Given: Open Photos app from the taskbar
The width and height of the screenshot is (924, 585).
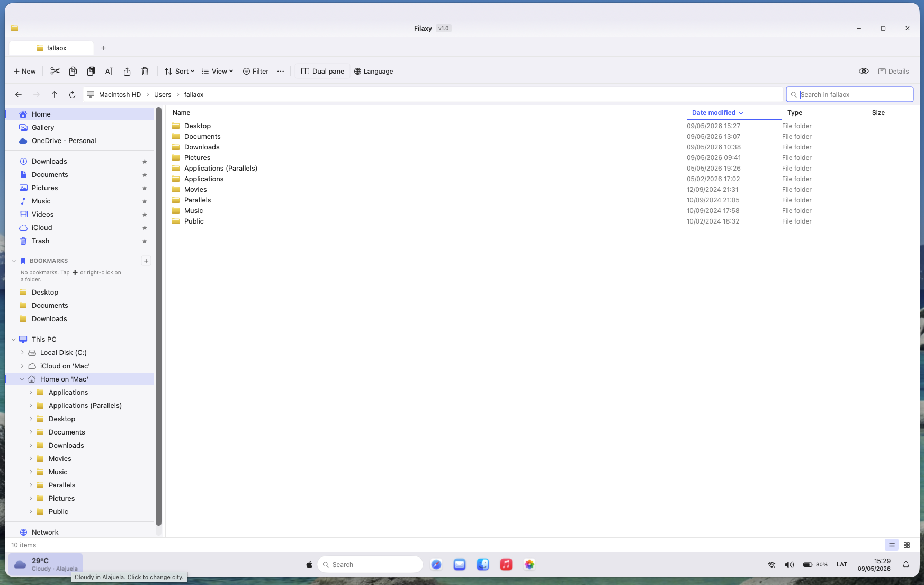Looking at the screenshot, I should pos(530,564).
